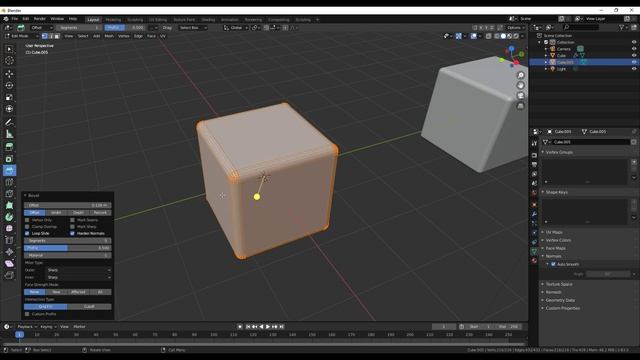This screenshot has width=640, height=360.
Task: Select the Shear tool
Action: tap(9, 264)
